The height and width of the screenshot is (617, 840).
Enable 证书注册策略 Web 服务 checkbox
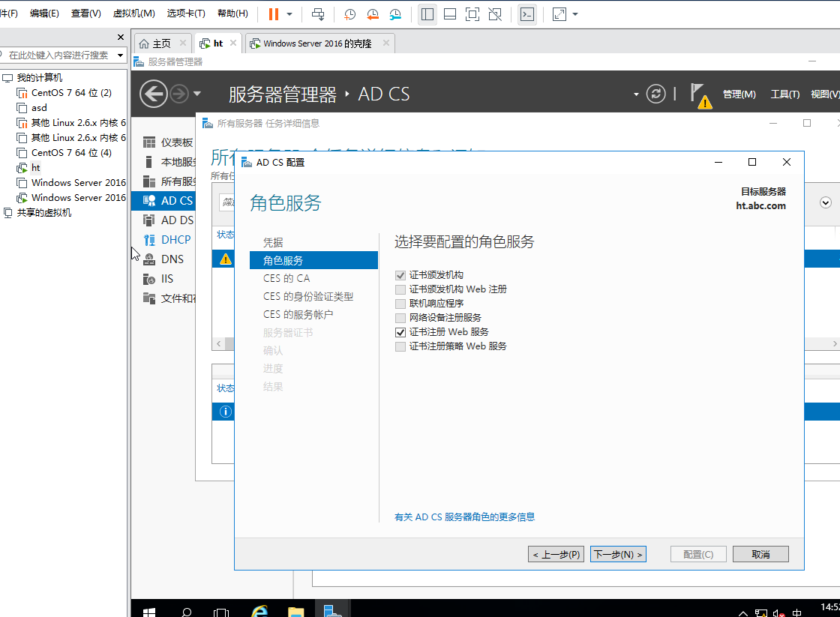pyautogui.click(x=400, y=346)
